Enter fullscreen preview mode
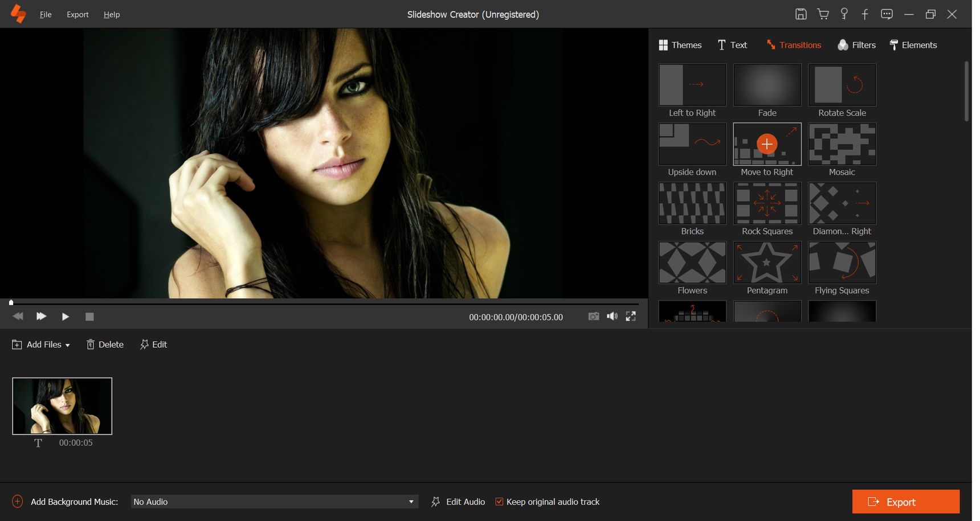Screen dimensions: 980x521 631,316
